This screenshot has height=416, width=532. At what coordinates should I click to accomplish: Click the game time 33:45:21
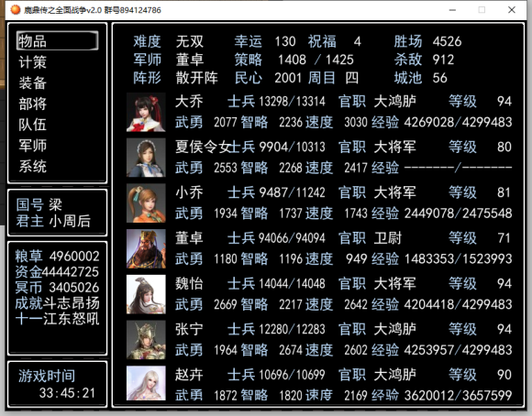point(67,393)
